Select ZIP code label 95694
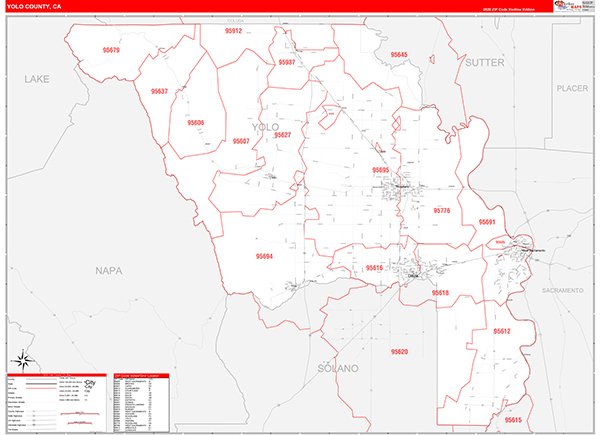The image size is (600, 435). pyautogui.click(x=264, y=256)
